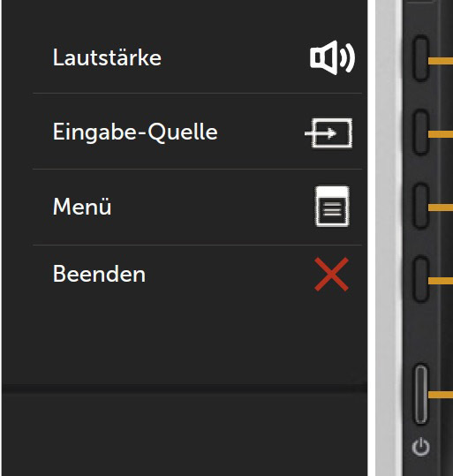The width and height of the screenshot is (453, 476).
Task: Select the Lautstärke menu entry text
Action: point(107,57)
